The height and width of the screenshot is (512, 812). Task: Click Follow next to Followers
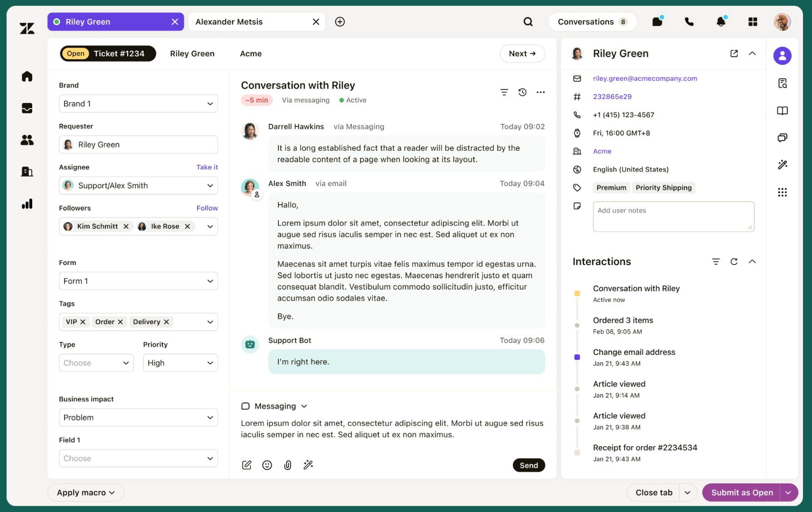pyautogui.click(x=207, y=208)
